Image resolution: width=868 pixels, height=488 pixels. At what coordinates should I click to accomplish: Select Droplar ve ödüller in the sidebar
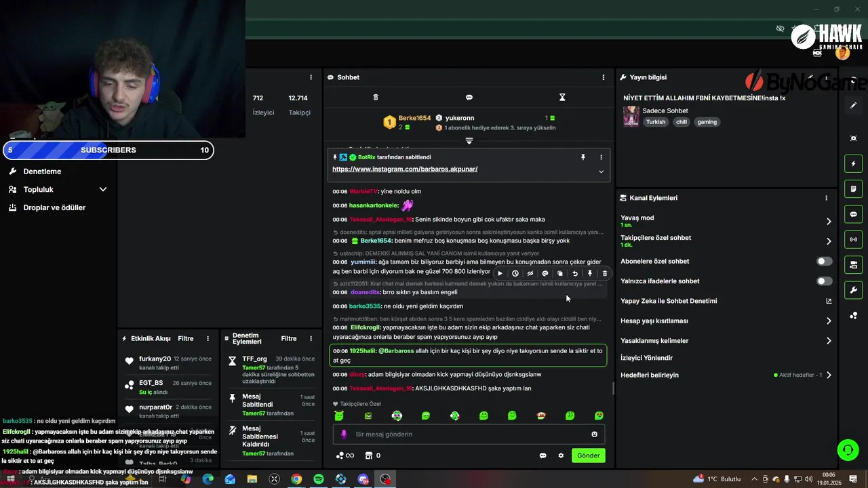[54, 207]
